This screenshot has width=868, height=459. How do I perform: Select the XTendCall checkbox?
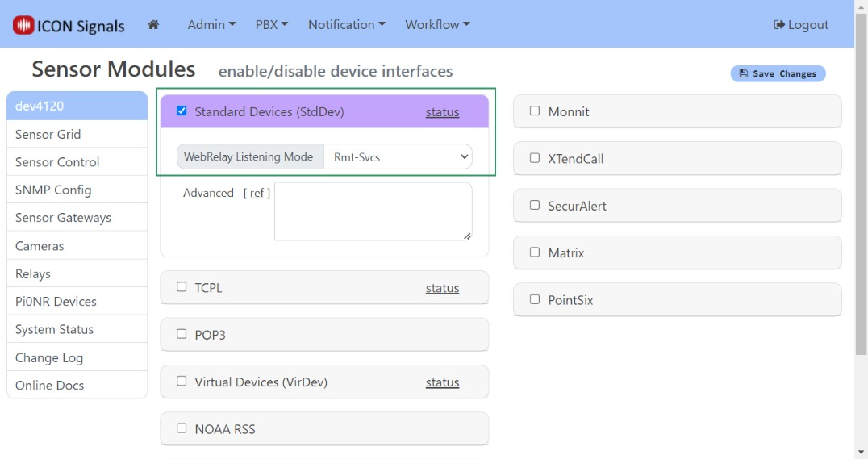tap(535, 159)
